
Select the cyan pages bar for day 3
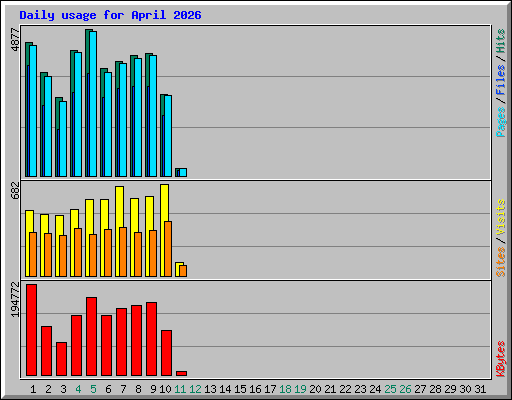63,139
